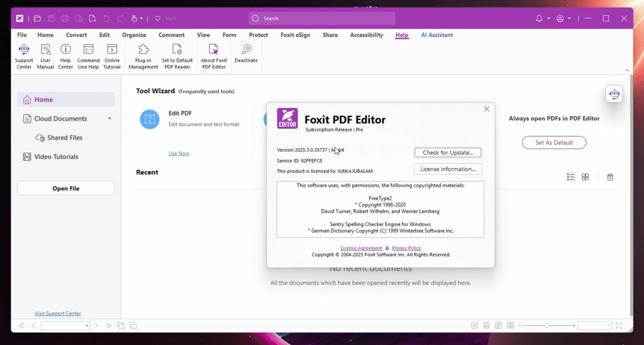Expand the quick access toolbar customize arrow
Image resolution: width=644 pixels, height=345 pixels.
coord(158,18)
